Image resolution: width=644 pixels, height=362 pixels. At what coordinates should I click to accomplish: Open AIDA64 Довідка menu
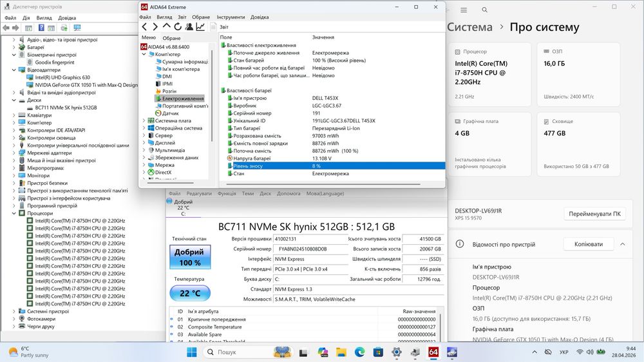click(x=260, y=17)
